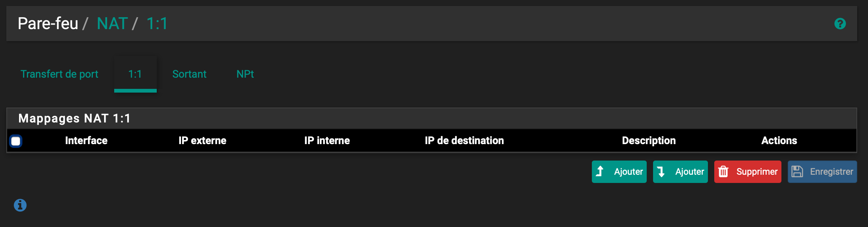Click the blue info icon below the table
Viewport: 868px width, 227px height.
coord(20,205)
